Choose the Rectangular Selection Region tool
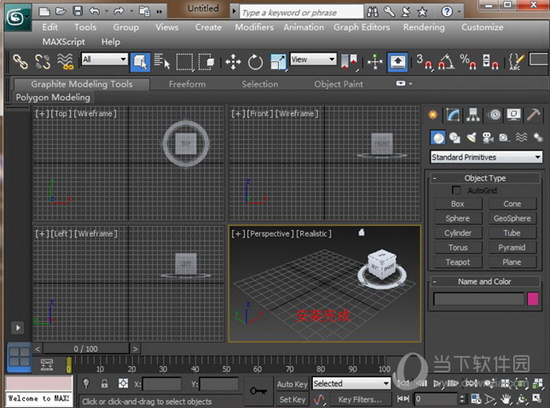 click(x=185, y=62)
